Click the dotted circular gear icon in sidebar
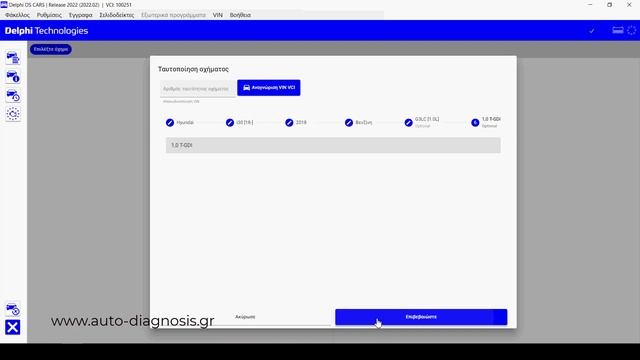This screenshot has width=640, height=360. pyautogui.click(x=13, y=114)
